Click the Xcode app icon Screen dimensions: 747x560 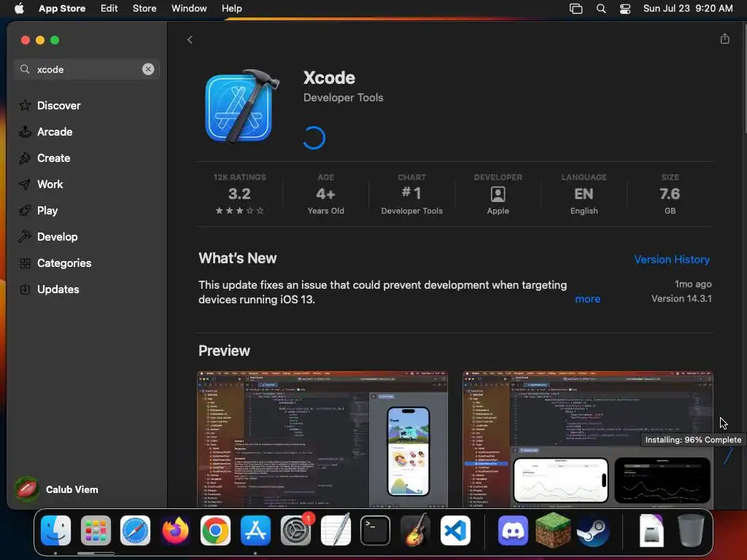[242, 106]
